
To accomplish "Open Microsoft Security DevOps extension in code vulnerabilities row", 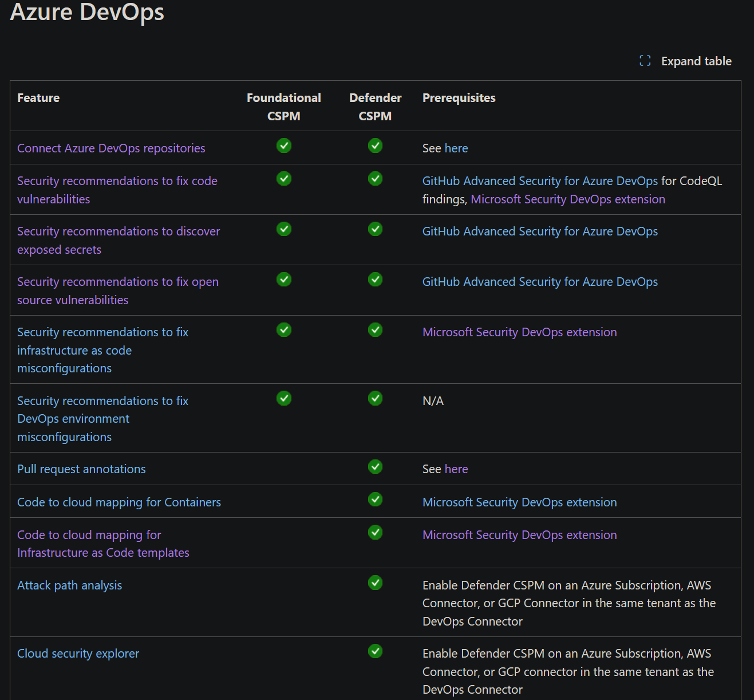I will [x=568, y=199].
